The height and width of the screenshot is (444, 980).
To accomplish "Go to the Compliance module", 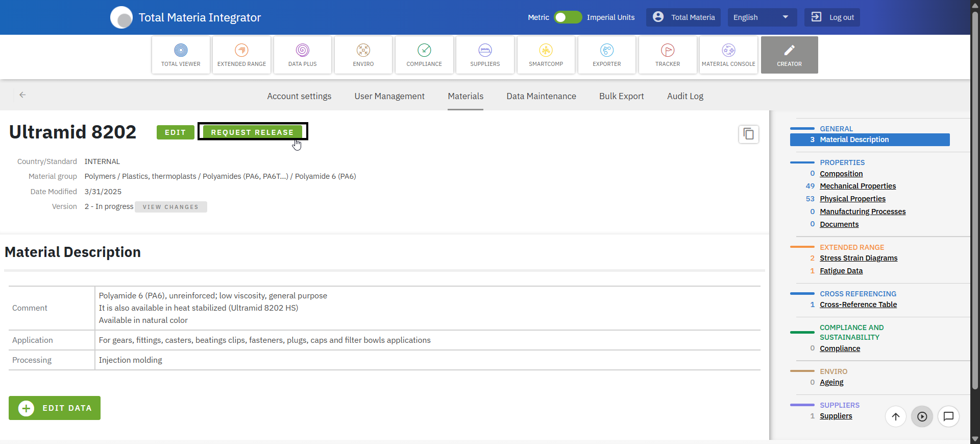I will pos(424,55).
